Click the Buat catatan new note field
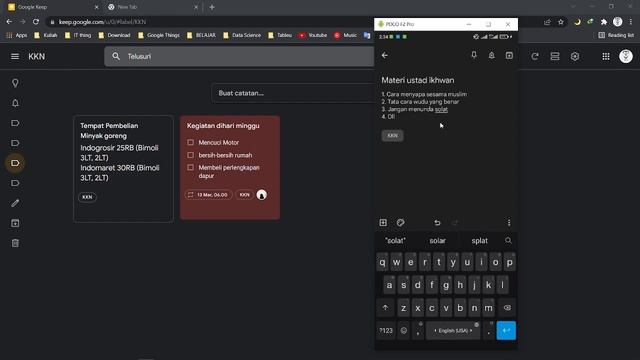 point(293,93)
